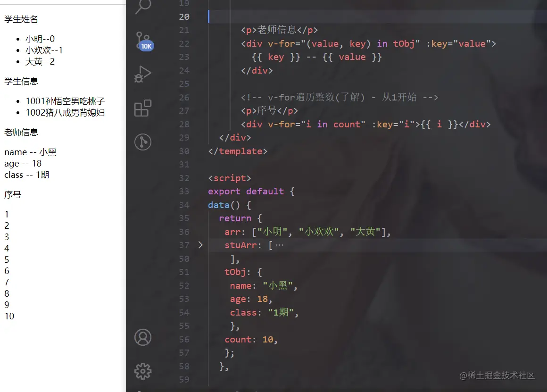
Task: Click 'data() {' code line
Action: click(230, 205)
